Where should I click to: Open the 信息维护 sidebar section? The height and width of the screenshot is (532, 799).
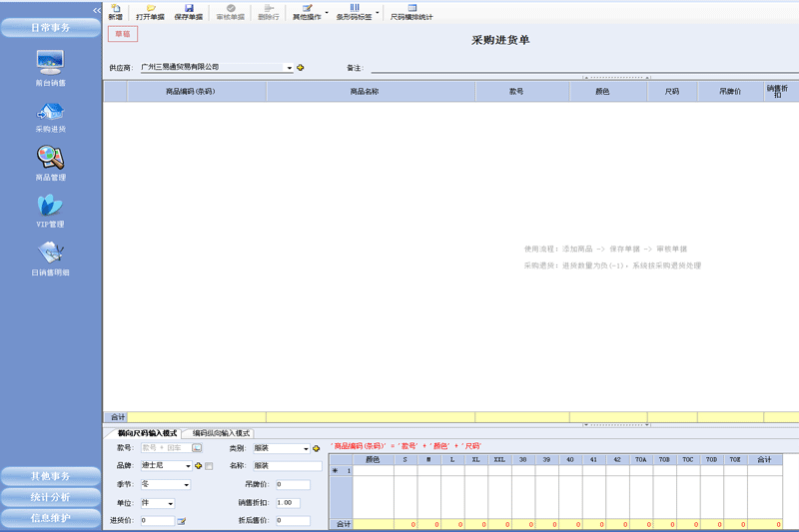pyautogui.click(x=50, y=518)
